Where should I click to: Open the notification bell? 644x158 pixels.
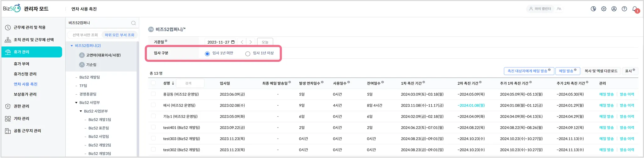[635, 9]
